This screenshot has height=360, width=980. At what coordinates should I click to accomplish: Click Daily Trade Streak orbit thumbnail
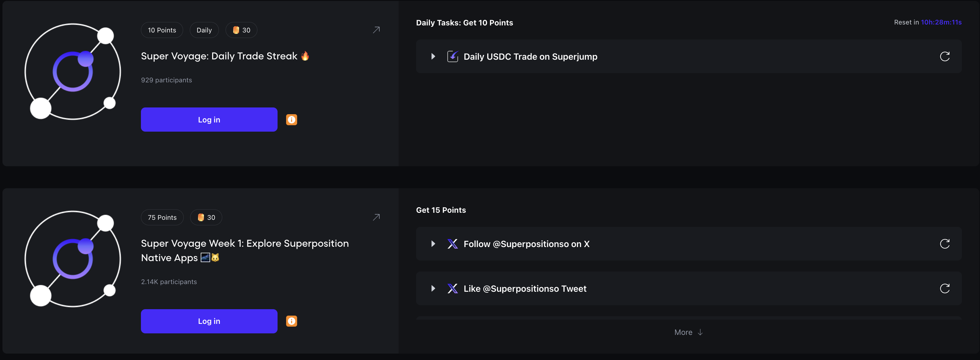[x=73, y=72]
